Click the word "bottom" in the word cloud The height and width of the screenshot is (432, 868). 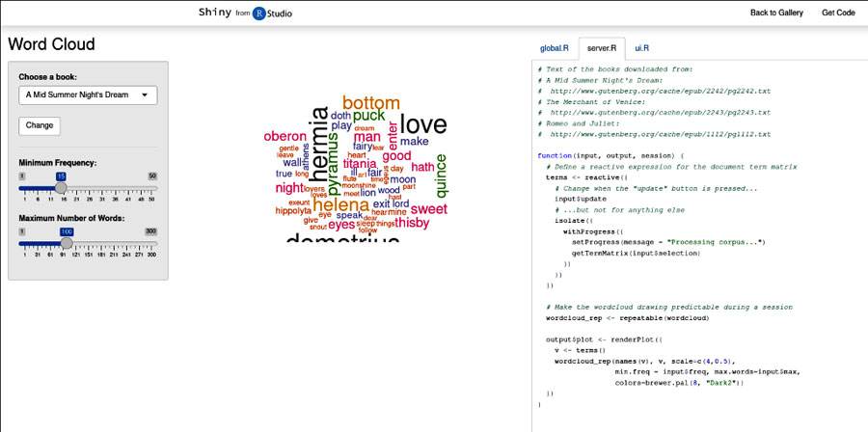pyautogui.click(x=371, y=103)
